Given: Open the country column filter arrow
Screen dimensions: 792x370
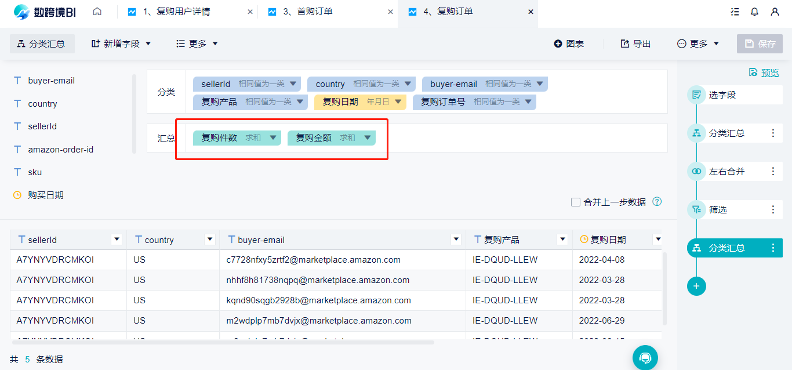Looking at the screenshot, I should point(209,239).
